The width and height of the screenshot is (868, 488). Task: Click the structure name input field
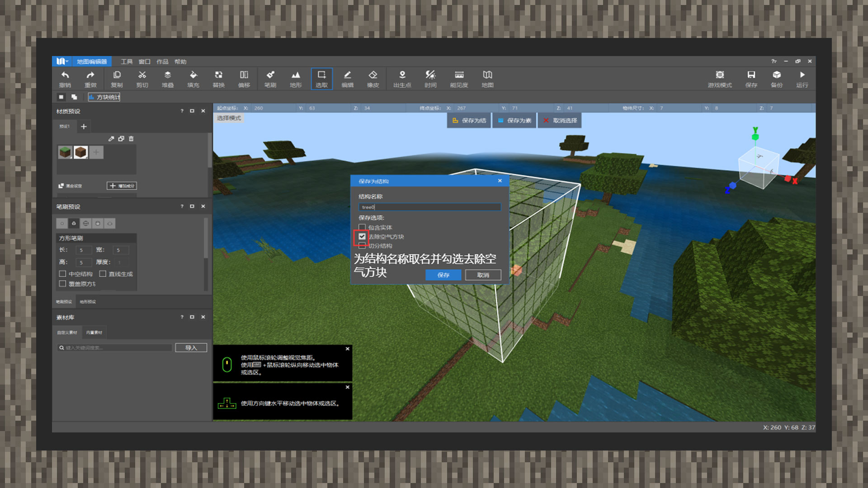(x=429, y=207)
